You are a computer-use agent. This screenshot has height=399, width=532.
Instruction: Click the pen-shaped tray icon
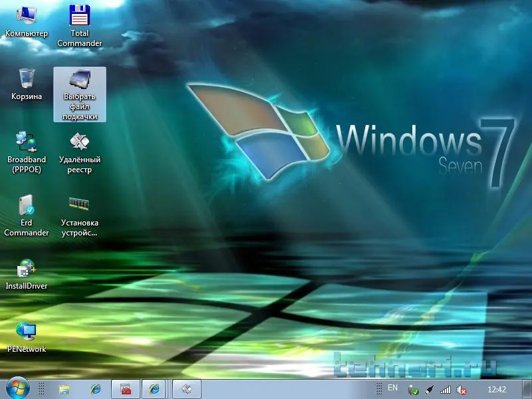coord(429,390)
